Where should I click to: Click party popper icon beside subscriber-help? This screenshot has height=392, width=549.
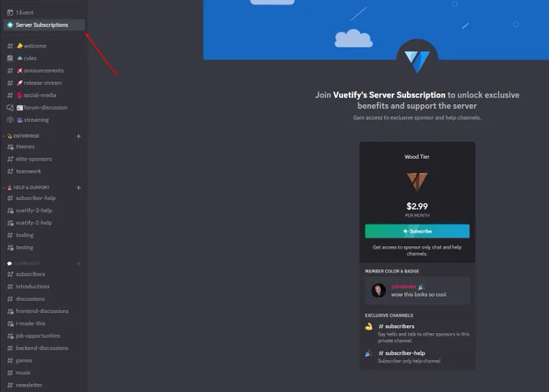point(369,353)
